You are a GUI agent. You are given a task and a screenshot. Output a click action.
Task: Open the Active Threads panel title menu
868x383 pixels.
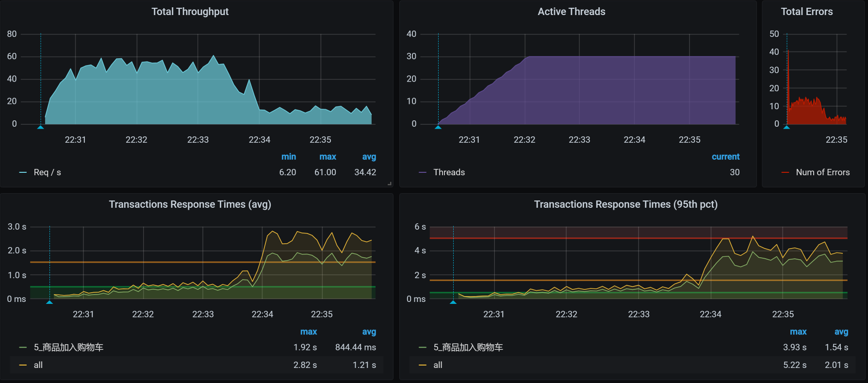pos(571,12)
